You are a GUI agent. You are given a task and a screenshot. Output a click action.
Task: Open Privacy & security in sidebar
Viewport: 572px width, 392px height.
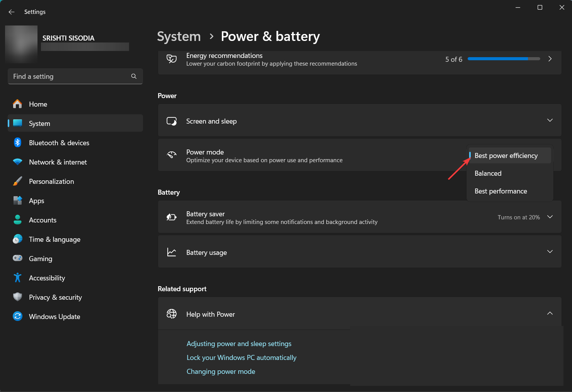[x=55, y=297]
